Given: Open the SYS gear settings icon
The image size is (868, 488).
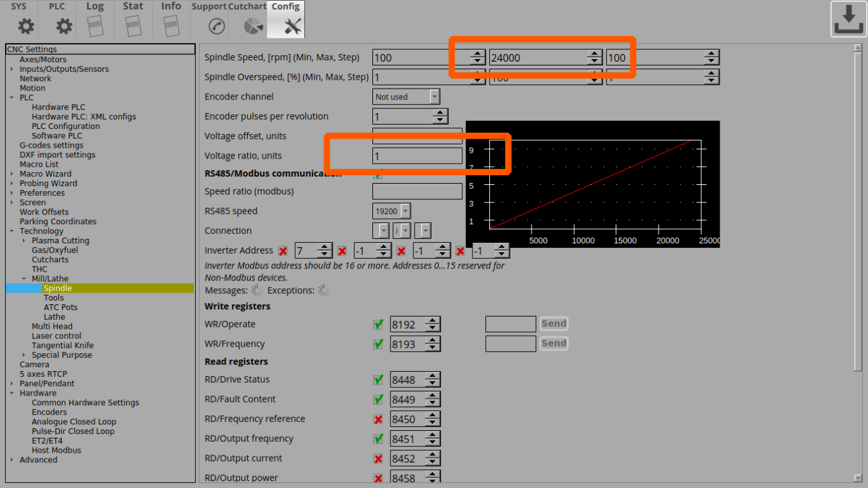Looking at the screenshot, I should point(26,26).
